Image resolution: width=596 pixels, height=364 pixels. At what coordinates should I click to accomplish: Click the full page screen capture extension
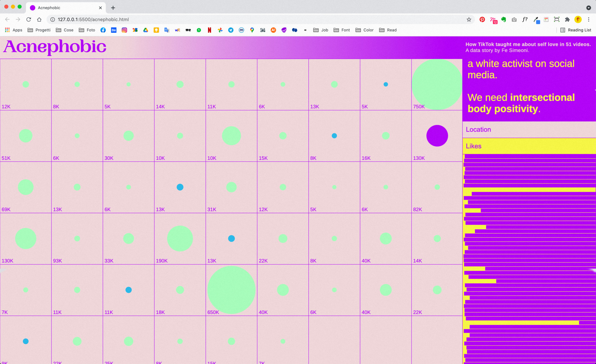[x=557, y=19]
